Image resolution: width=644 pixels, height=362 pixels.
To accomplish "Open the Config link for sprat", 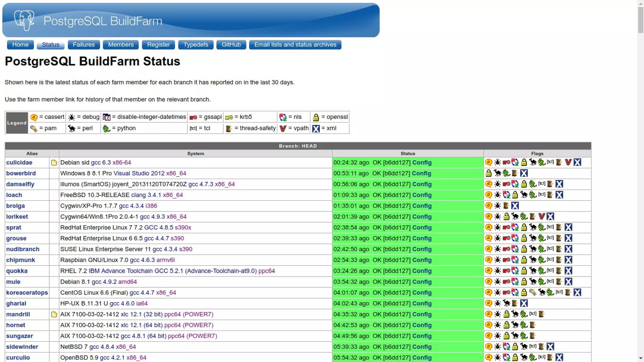I will (422, 228).
